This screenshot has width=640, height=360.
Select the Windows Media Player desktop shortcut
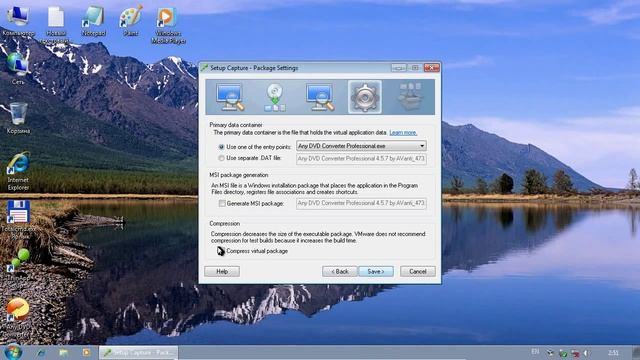(168, 24)
